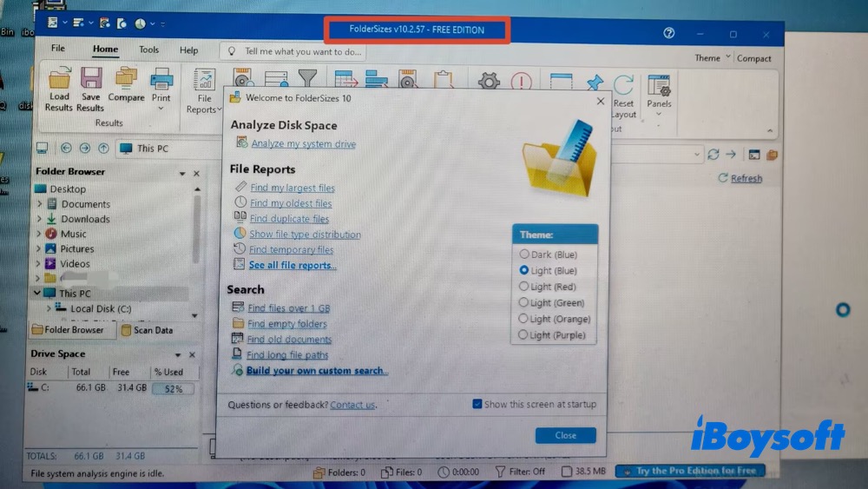Click the up one level arrow
This screenshot has height=489, width=868.
click(103, 148)
